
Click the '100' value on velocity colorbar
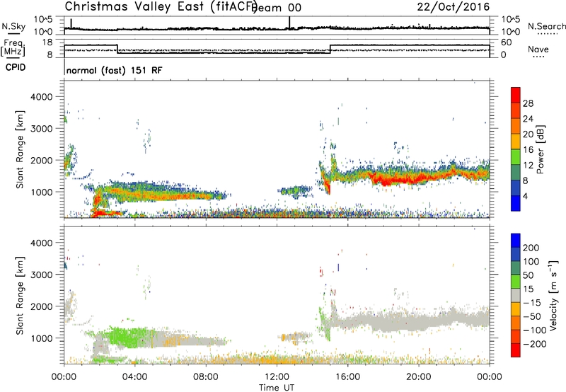531,262
